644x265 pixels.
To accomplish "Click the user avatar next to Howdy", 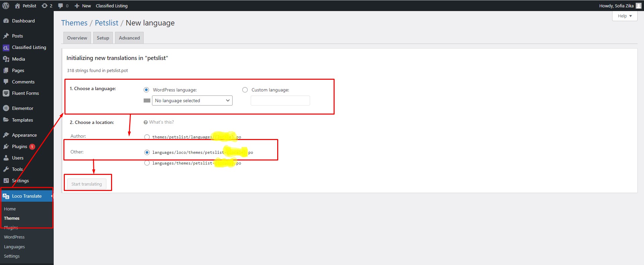I will 638,6.
